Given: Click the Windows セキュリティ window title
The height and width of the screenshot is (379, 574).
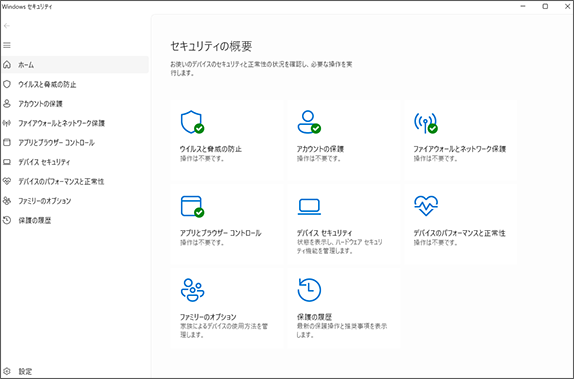Looking at the screenshot, I should [27, 7].
